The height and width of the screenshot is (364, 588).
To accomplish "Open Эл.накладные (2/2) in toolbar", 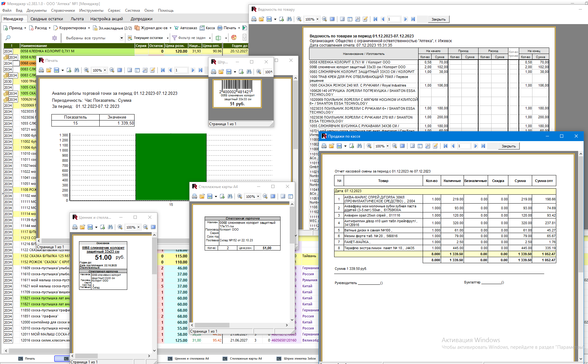I will (x=112, y=28).
